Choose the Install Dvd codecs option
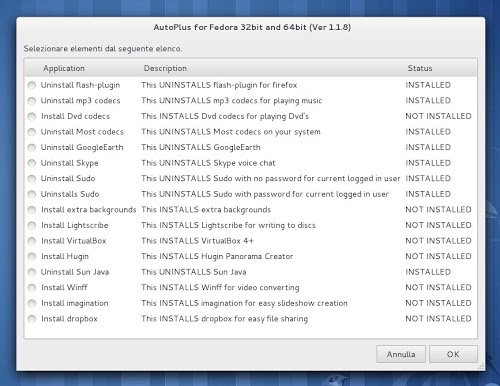This screenshot has width=500, height=386. (x=32, y=116)
